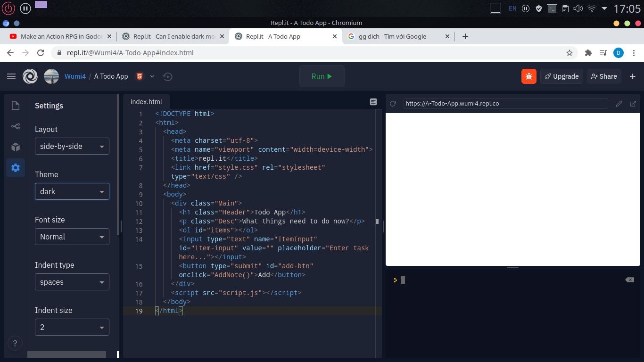Click the preview URL address field
644x362 pixels.
point(505,103)
